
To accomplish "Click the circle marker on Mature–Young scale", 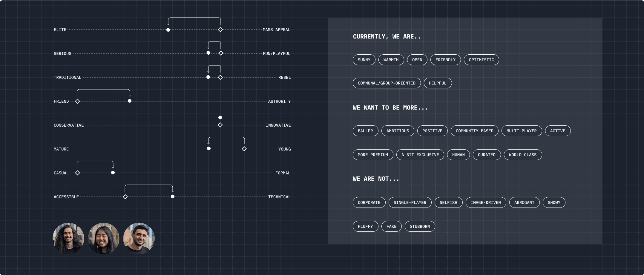I will pyautogui.click(x=209, y=148).
